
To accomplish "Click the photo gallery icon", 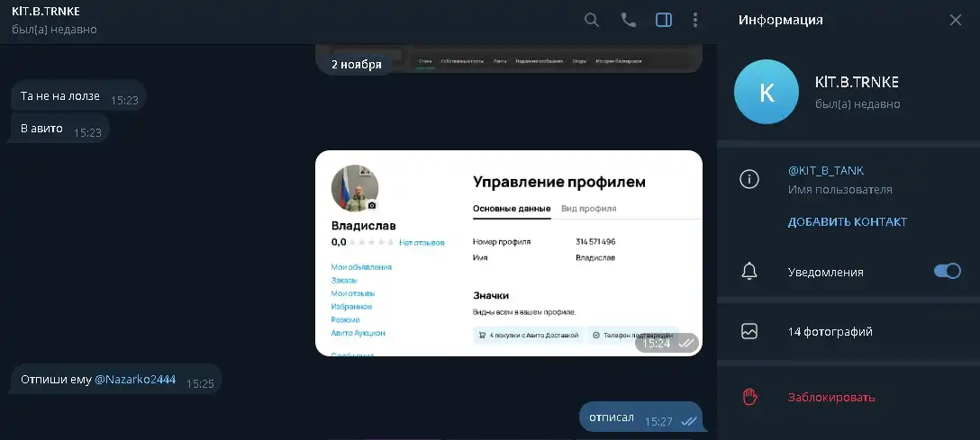I will pos(749,331).
